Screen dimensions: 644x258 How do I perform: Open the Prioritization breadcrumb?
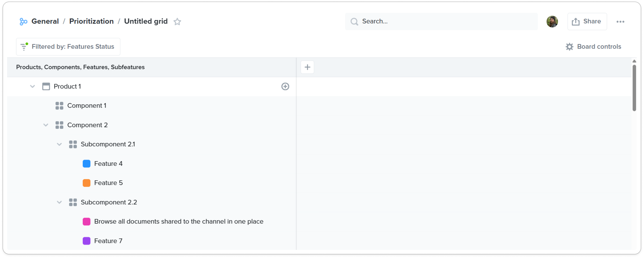tap(91, 21)
